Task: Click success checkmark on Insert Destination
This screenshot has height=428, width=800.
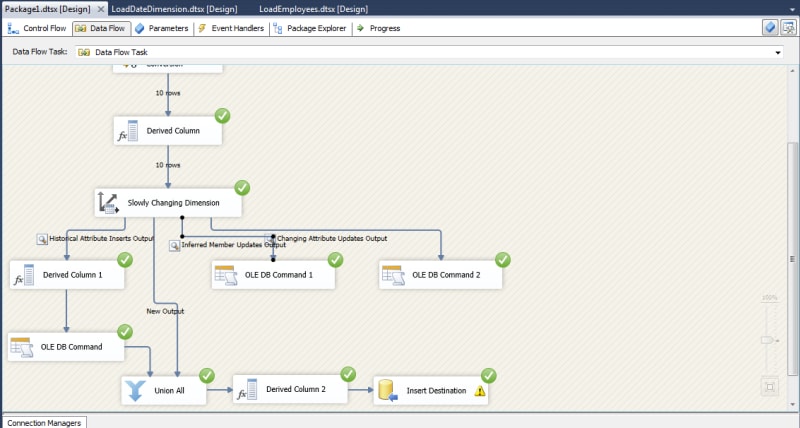Action: pos(488,376)
